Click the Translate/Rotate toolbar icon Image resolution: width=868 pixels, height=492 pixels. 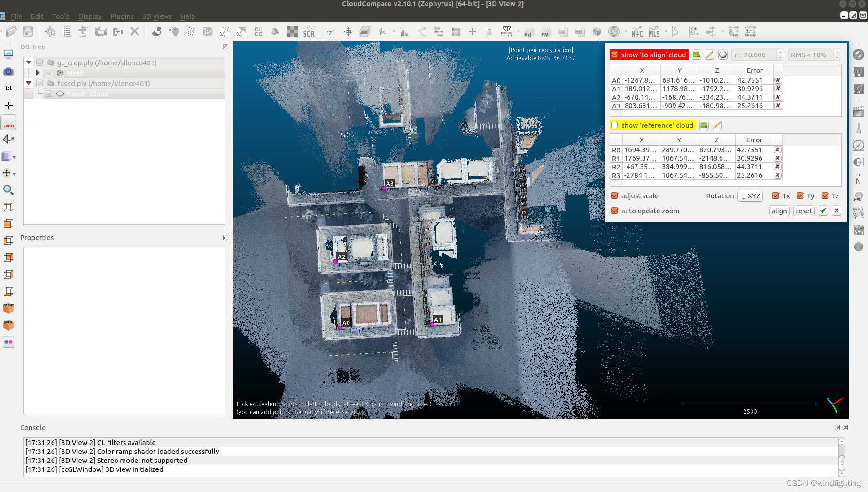348,31
